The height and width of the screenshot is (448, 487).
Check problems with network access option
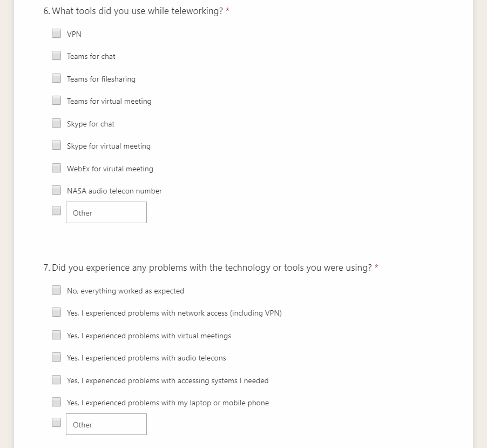pos(57,312)
